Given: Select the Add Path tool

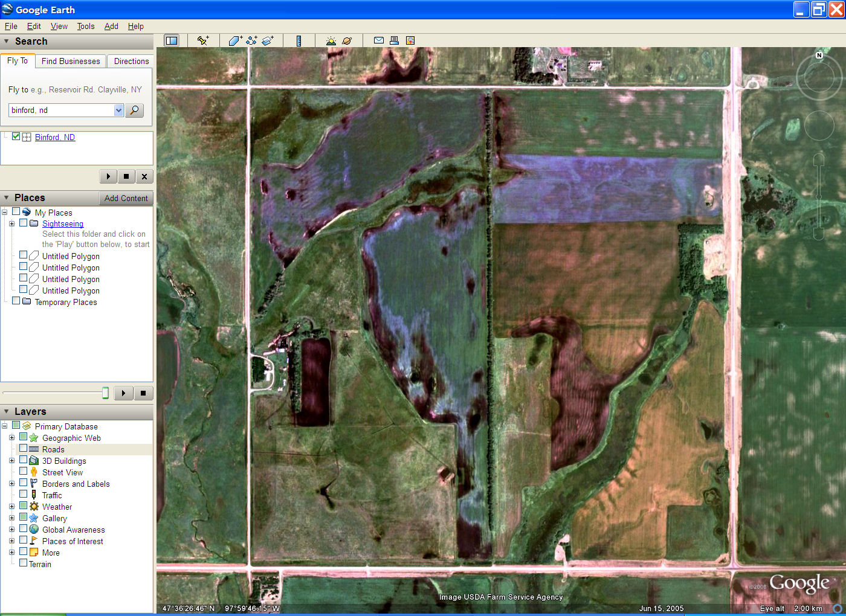Looking at the screenshot, I should [x=251, y=40].
